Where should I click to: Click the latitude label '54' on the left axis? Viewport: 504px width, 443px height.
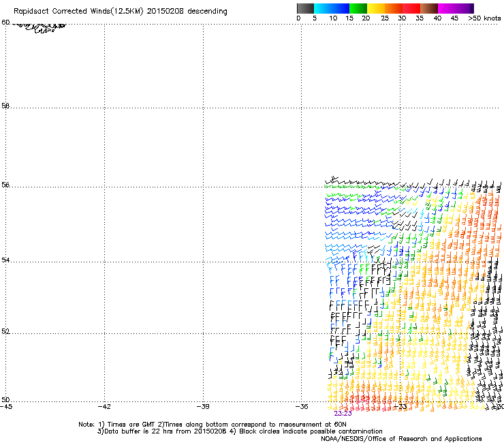pos(5,260)
